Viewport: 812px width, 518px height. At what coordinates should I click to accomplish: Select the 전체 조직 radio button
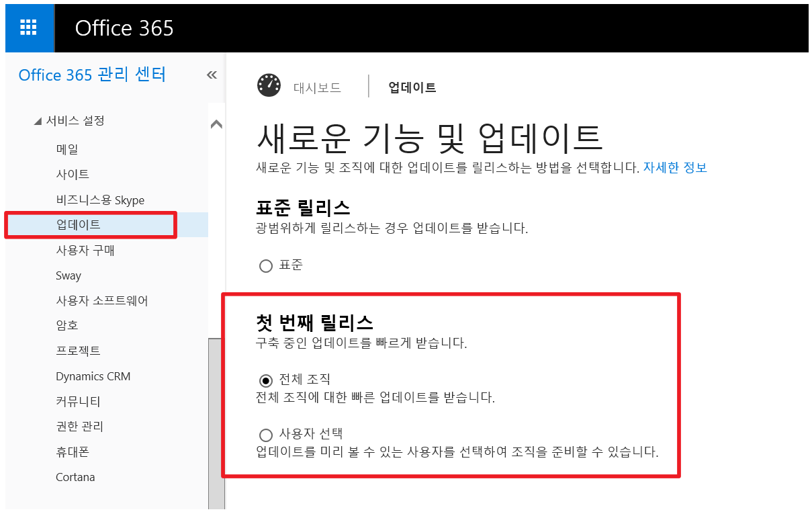[265, 380]
